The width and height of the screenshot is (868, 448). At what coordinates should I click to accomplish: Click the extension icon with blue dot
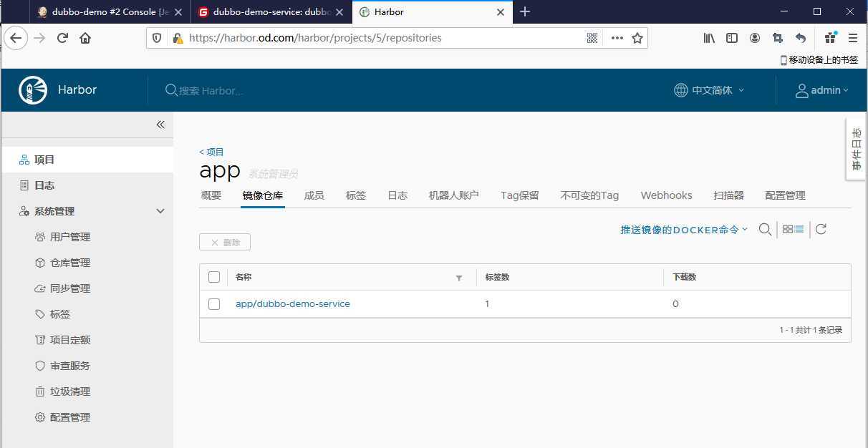coord(831,37)
